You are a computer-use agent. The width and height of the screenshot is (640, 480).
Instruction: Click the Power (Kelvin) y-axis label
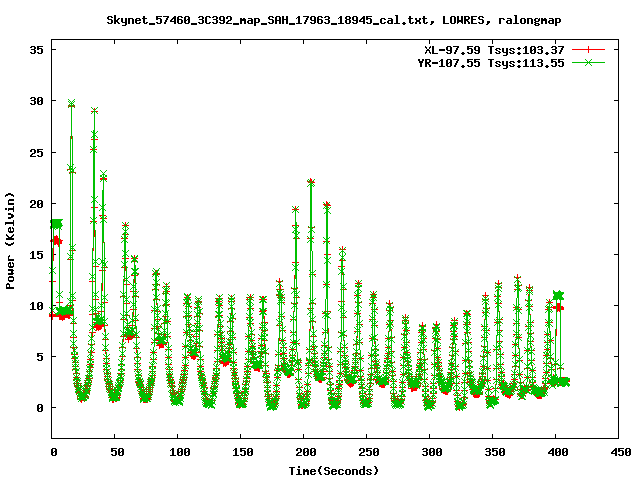tap(10, 241)
